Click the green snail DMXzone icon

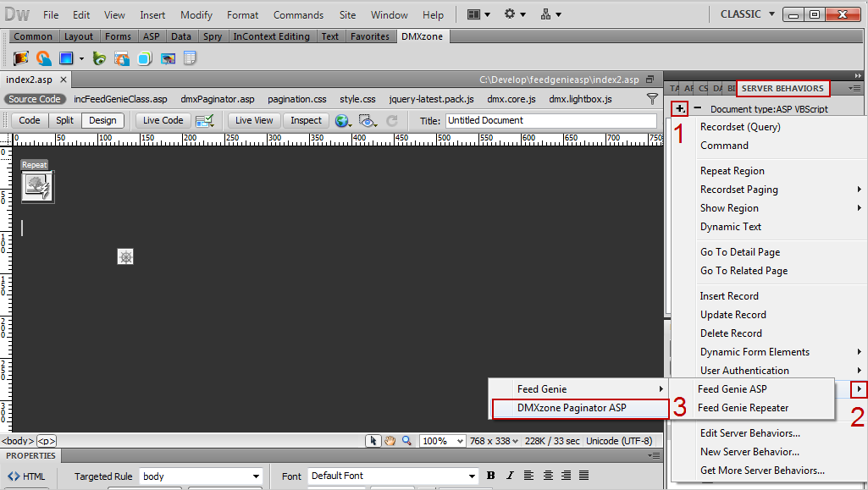point(99,58)
